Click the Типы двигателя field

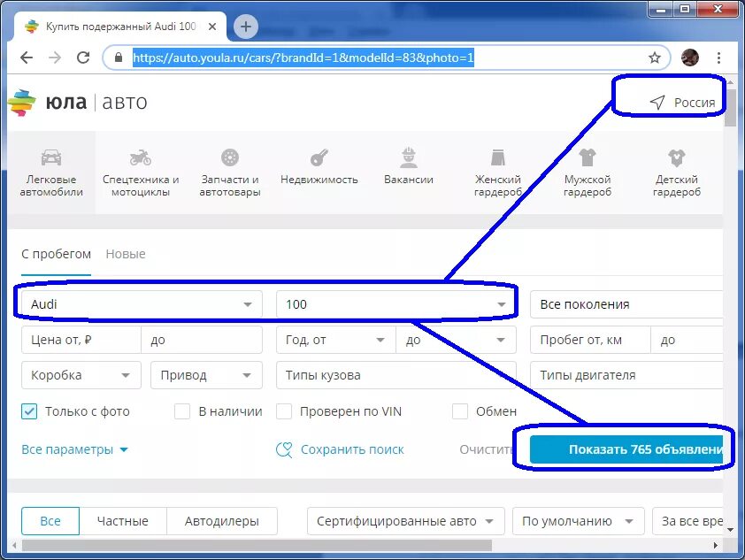coord(626,375)
